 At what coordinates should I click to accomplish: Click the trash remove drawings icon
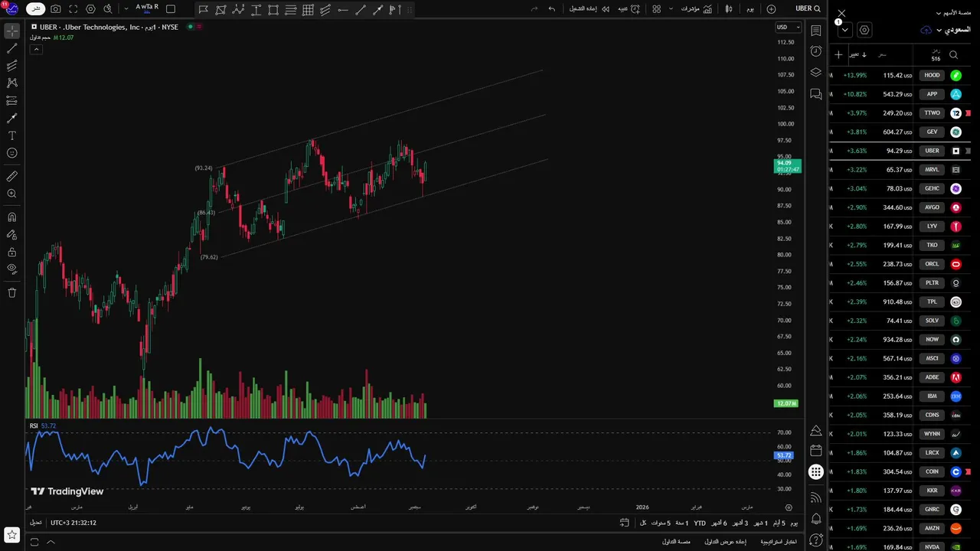(12, 292)
